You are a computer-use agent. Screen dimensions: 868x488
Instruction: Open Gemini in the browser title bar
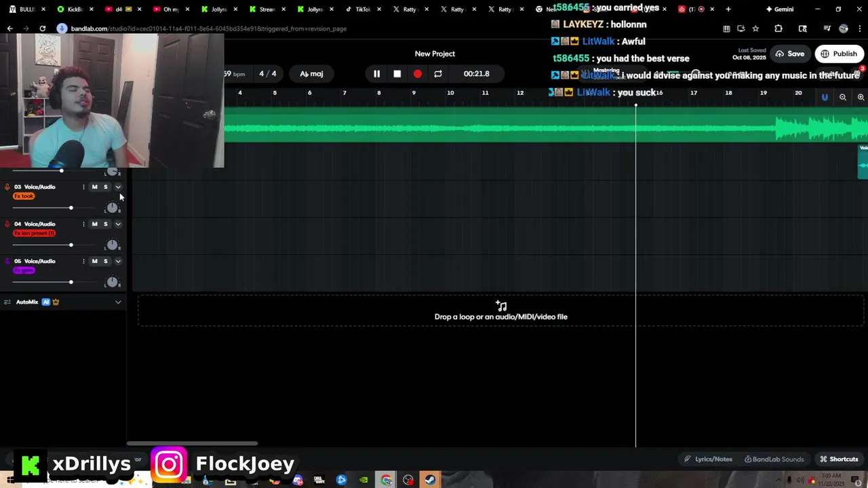(780, 9)
